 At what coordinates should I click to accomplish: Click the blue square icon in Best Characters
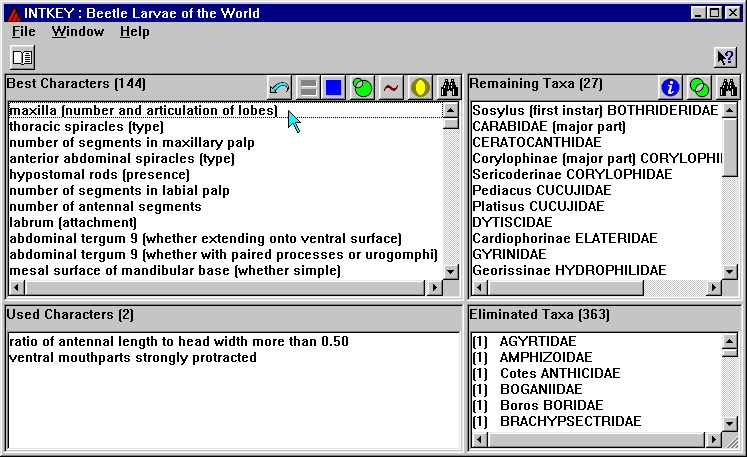pyautogui.click(x=334, y=88)
